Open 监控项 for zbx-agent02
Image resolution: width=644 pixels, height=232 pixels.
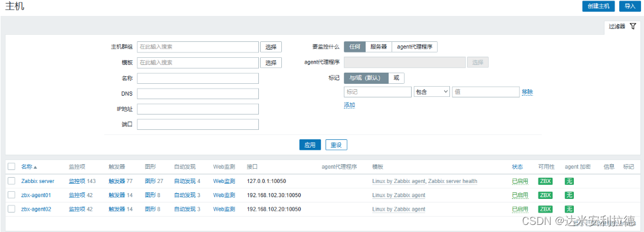coord(77,209)
